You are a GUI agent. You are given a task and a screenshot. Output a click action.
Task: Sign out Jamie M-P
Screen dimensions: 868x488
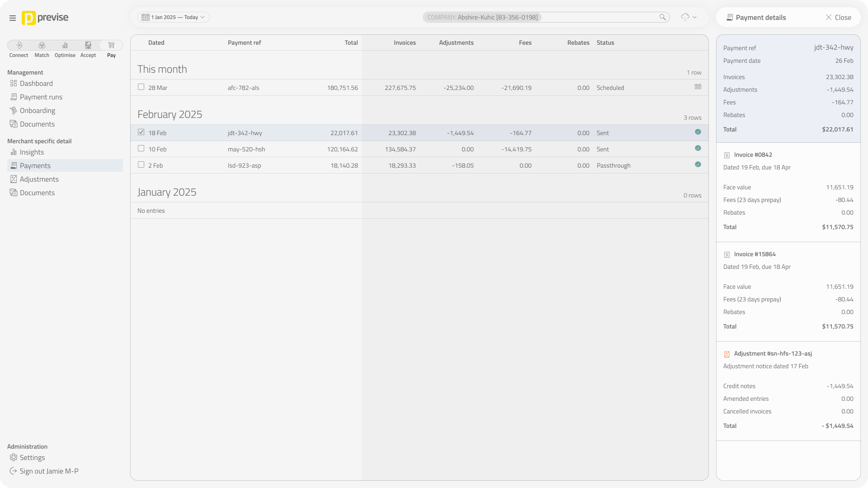(49, 471)
